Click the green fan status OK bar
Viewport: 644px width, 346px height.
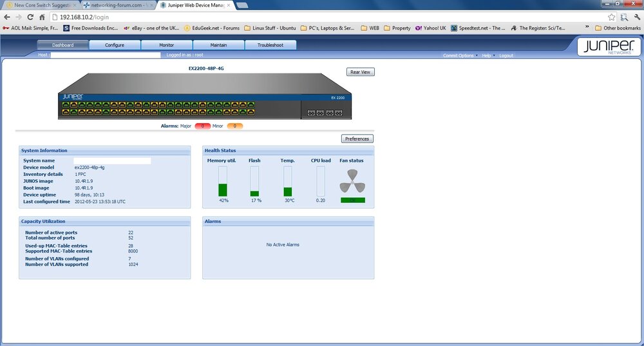tap(353, 200)
